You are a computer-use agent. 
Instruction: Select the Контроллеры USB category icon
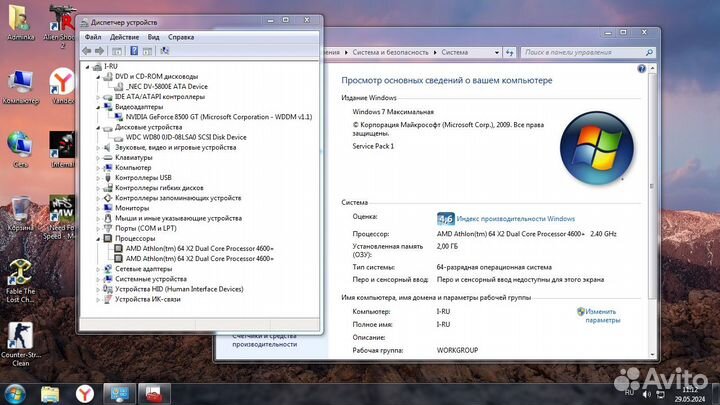[x=108, y=178]
